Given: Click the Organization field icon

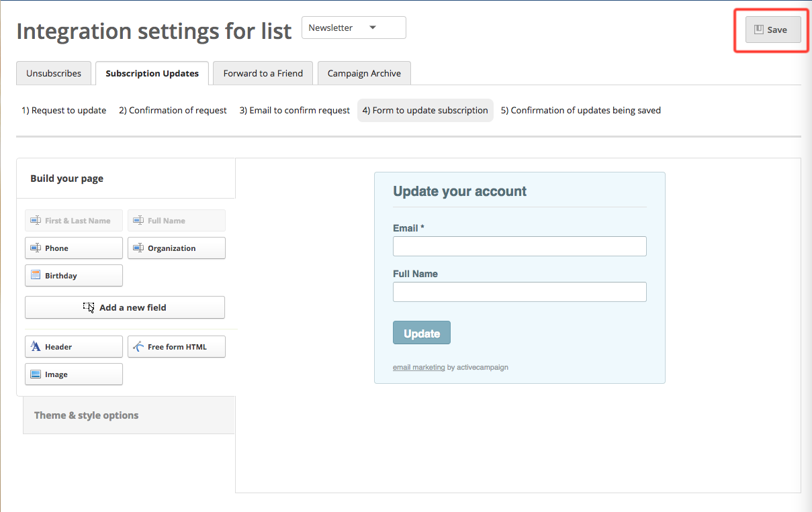Looking at the screenshot, I should [x=138, y=248].
